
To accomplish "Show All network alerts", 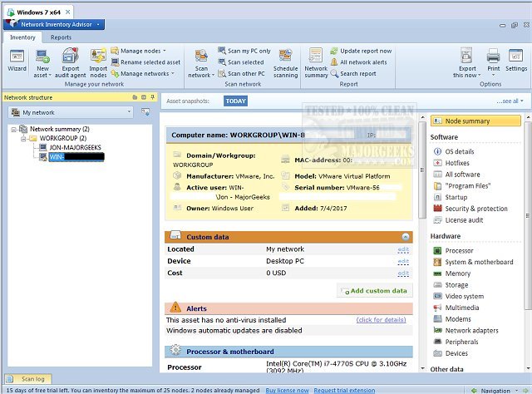I will [x=358, y=62].
